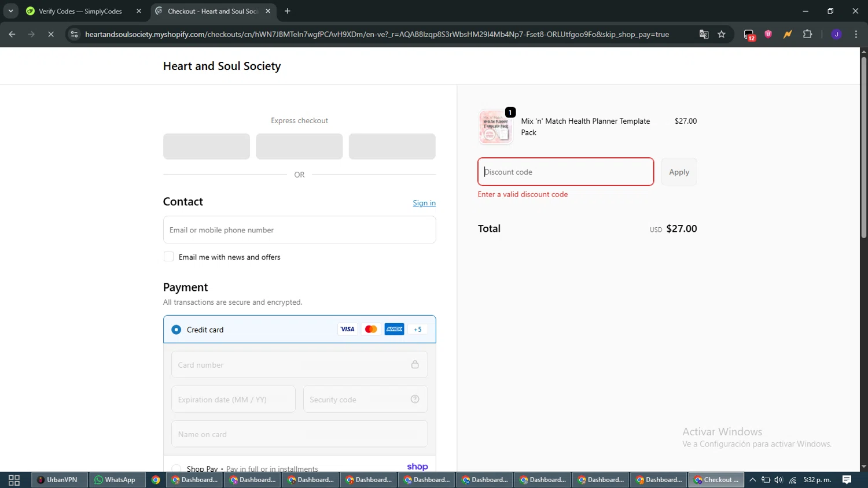Go forward to next page
Image resolution: width=868 pixels, height=488 pixels.
tap(32, 34)
